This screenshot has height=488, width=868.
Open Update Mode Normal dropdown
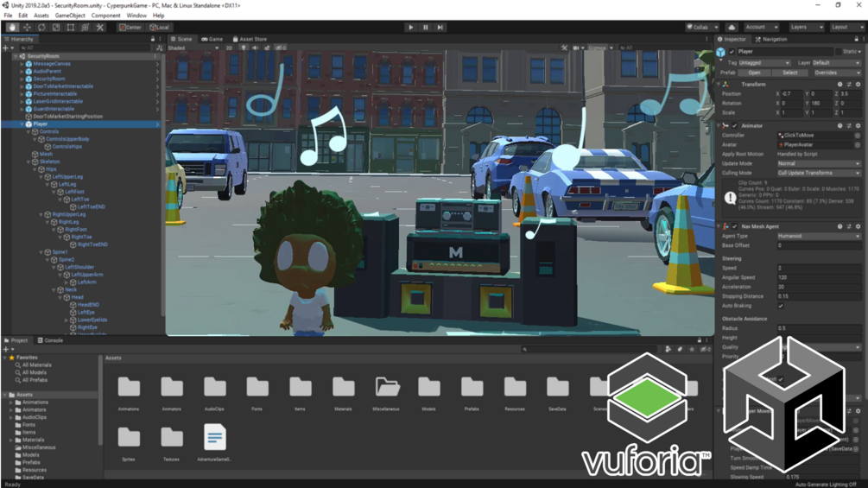tap(819, 163)
